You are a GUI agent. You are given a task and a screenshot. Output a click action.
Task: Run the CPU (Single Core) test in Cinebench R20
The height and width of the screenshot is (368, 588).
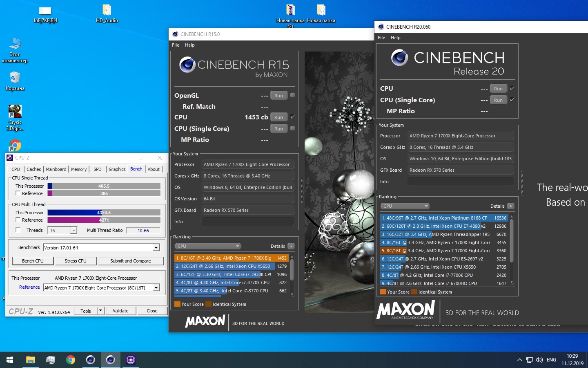tap(498, 100)
